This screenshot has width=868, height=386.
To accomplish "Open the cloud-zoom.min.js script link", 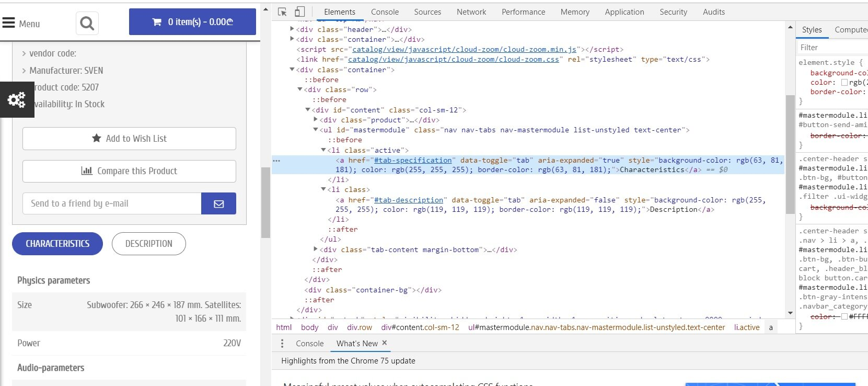I will click(x=464, y=49).
